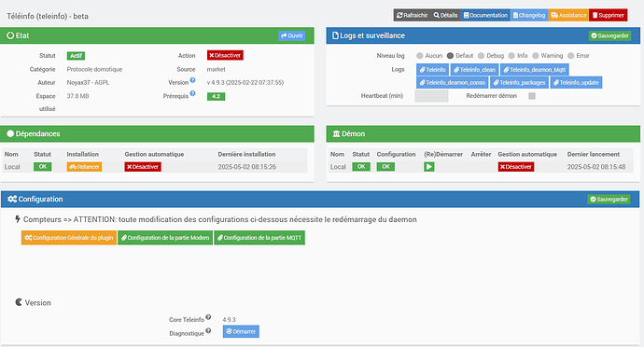The image size is (644, 347).
Task: Save the Logs et surveillance settings
Action: click(x=609, y=35)
